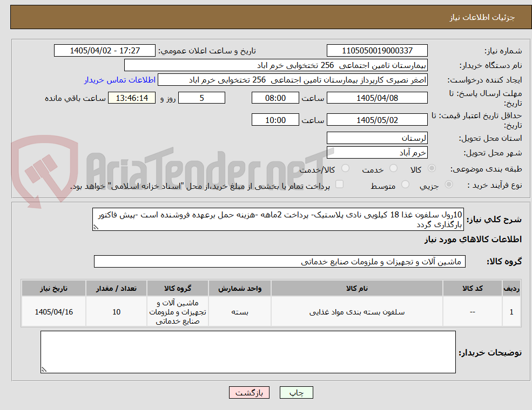Click the remaining time field 13:46:14

point(132,98)
